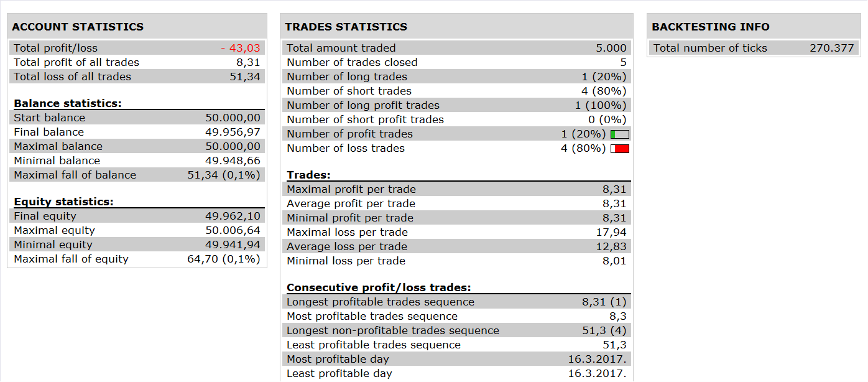
Task: Click the Number of trades closed row
Action: pos(456,62)
